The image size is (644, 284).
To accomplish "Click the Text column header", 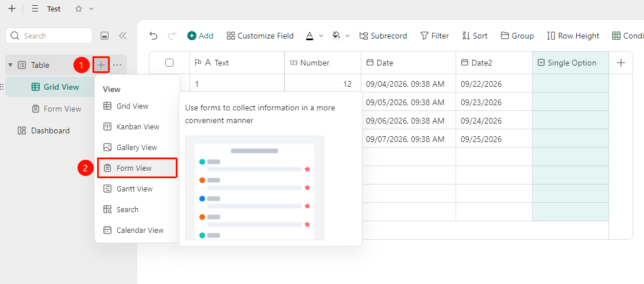I will 237,63.
